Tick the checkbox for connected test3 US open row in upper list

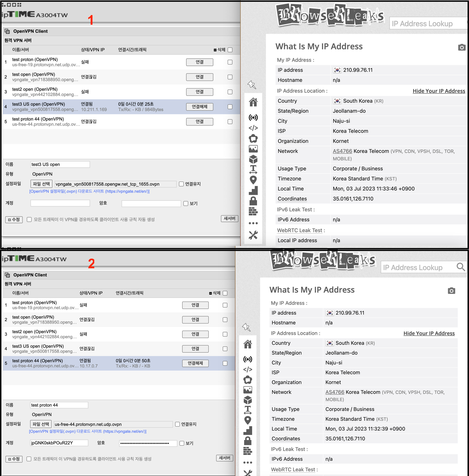[230, 107]
